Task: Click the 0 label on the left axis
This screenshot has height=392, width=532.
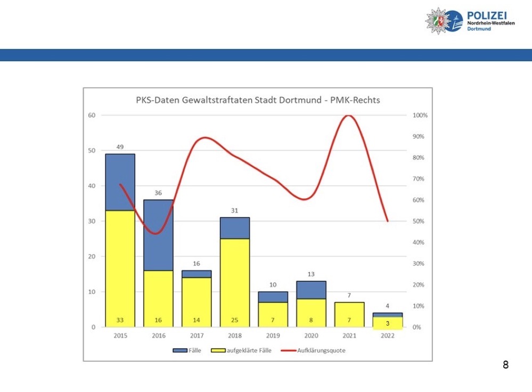Action: click(x=93, y=327)
